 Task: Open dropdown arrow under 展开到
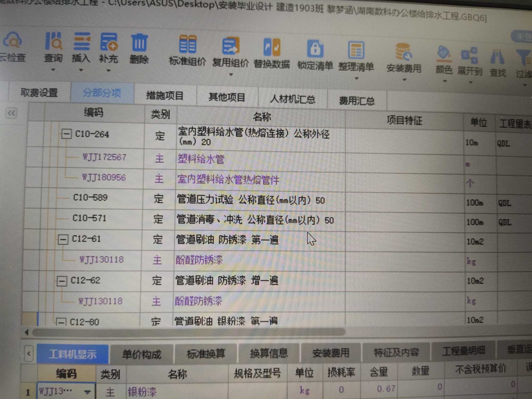click(x=470, y=82)
